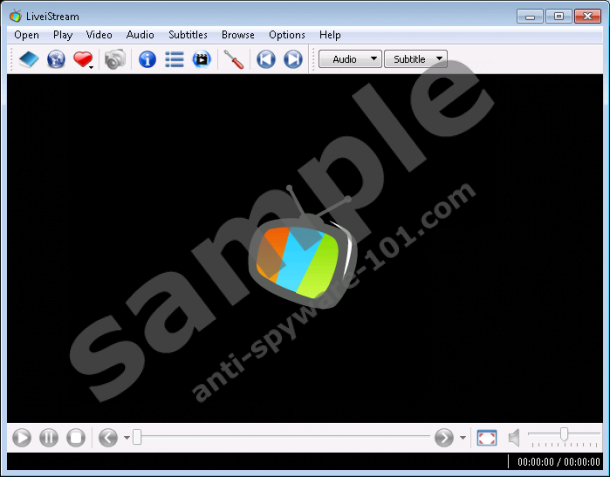The height and width of the screenshot is (477, 610).
Task: Pause playback
Action: (48, 438)
